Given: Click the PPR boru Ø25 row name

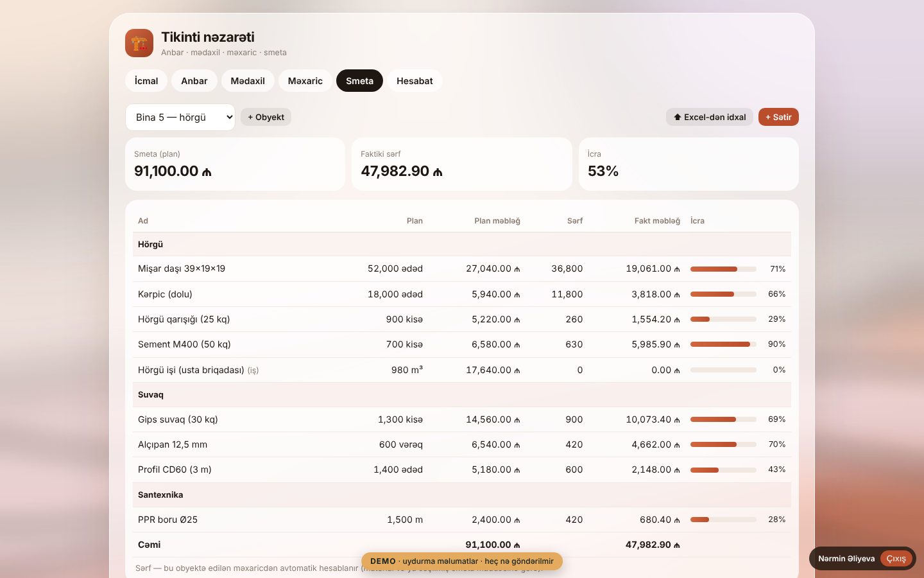Looking at the screenshot, I should (x=167, y=520).
